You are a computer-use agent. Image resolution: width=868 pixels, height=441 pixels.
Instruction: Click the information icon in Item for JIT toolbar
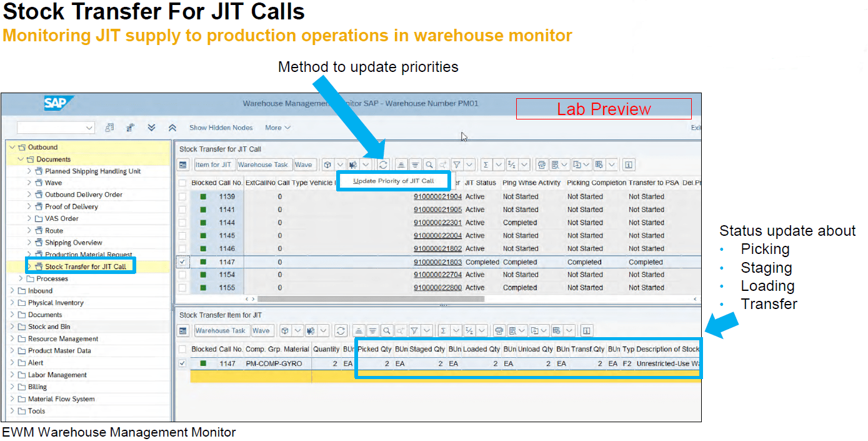coord(586,330)
